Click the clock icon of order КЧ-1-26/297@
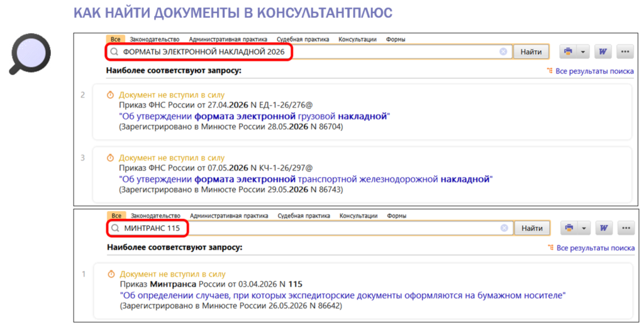Image resolution: width=644 pixels, height=327 pixels. coord(110,158)
